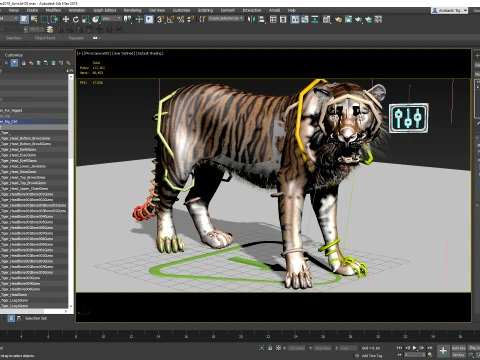Activate Select and Place tool
Image resolution: width=480 pixels, height=360 pixels.
click(x=96, y=19)
